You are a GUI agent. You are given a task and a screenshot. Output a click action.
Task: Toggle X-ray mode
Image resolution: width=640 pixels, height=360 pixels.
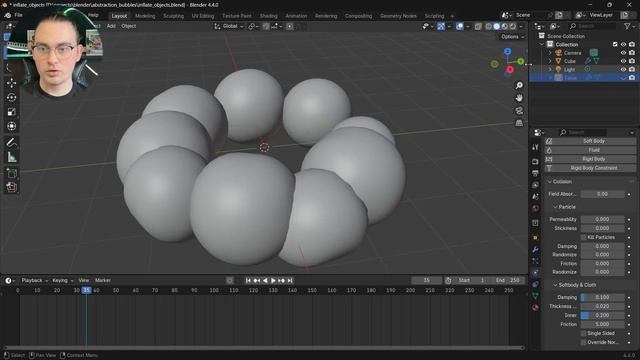coord(478,26)
